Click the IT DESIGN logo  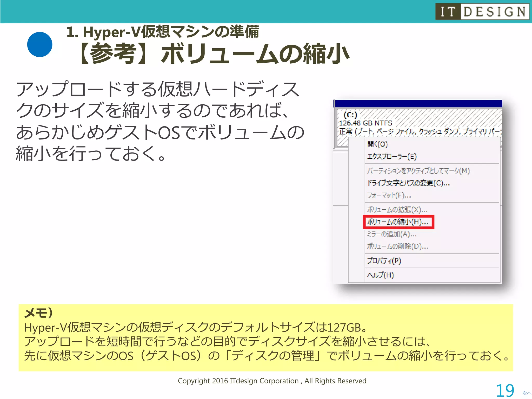pyautogui.click(x=482, y=12)
